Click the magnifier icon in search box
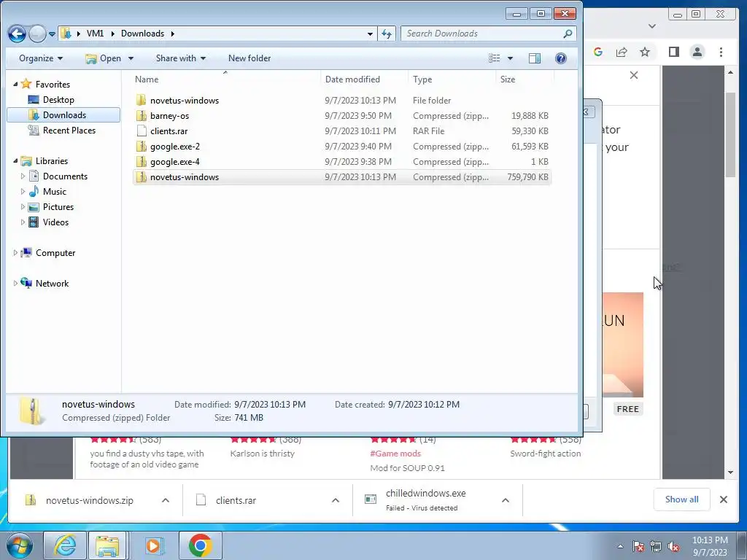This screenshot has height=560, width=747. [x=568, y=34]
